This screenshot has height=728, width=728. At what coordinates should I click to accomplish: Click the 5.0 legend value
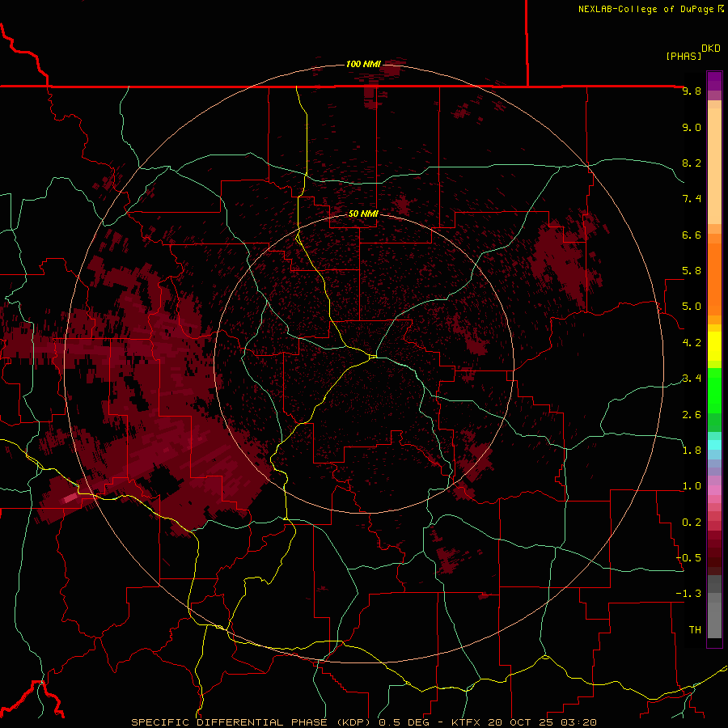pos(692,307)
